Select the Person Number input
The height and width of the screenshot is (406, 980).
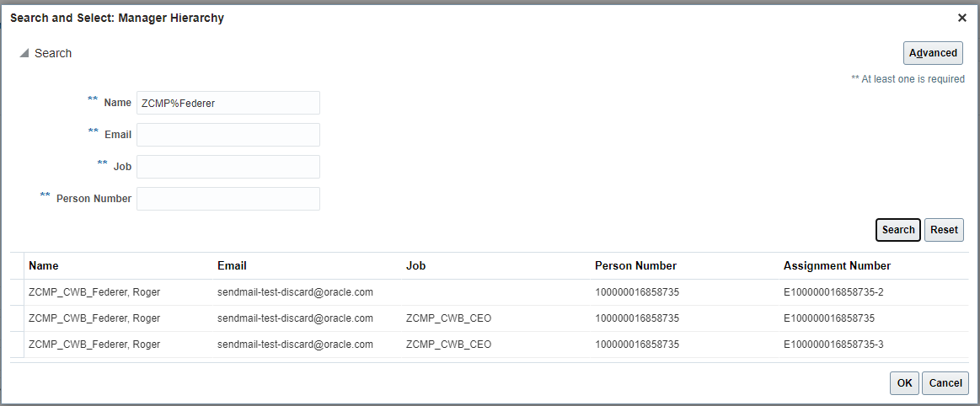(x=228, y=199)
